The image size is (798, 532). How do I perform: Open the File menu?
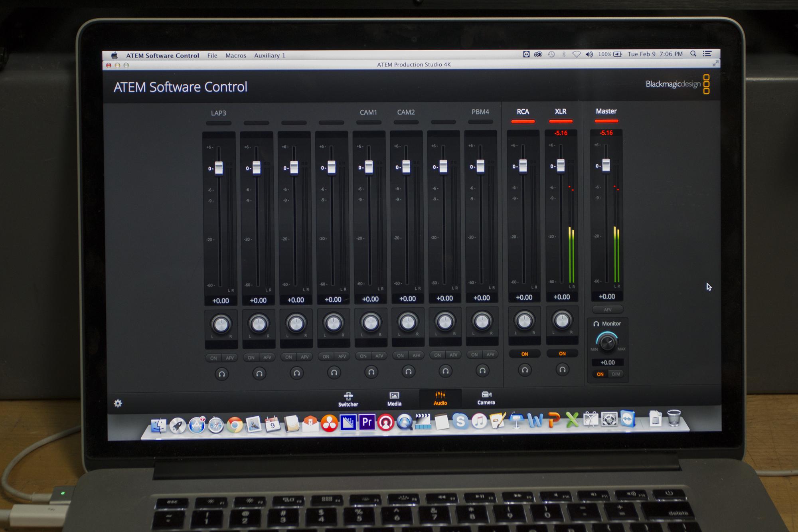click(212, 55)
